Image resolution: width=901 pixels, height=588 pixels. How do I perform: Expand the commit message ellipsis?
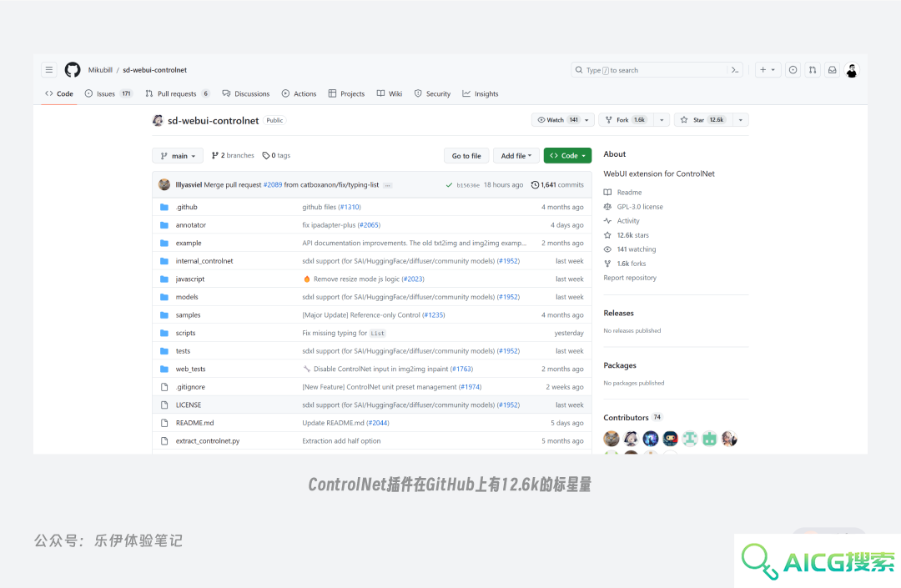pos(388,185)
